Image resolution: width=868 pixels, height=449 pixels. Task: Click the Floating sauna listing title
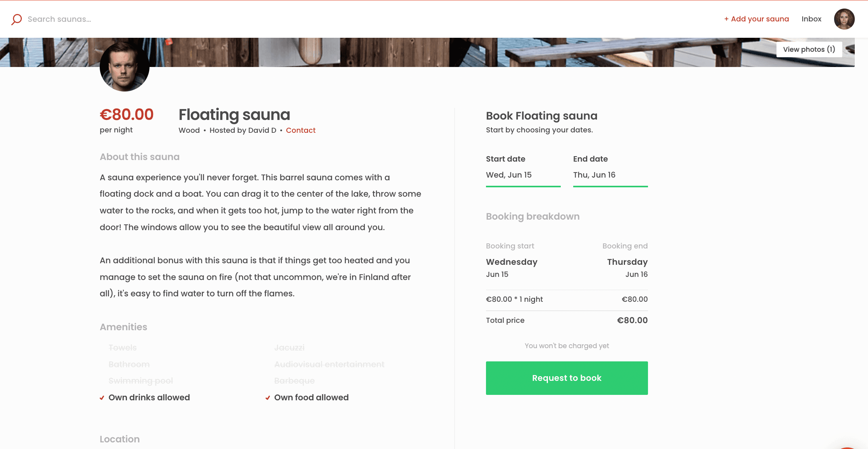(x=234, y=115)
